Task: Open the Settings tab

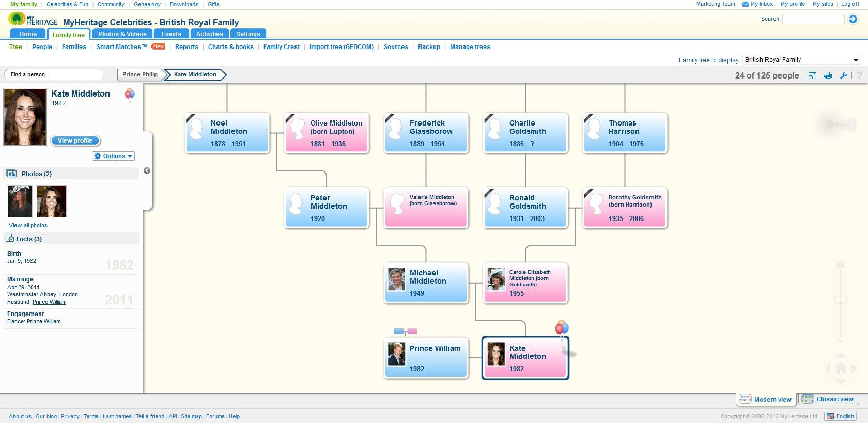Action: 249,34
